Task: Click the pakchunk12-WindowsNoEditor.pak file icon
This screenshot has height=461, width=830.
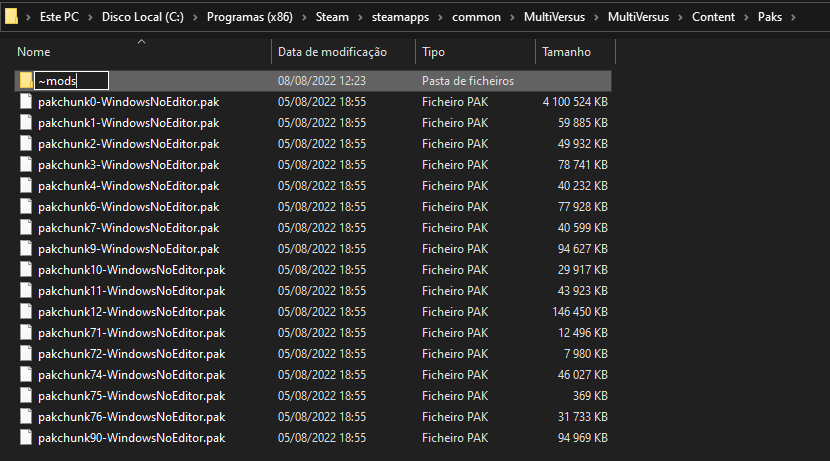Action: 26,312
